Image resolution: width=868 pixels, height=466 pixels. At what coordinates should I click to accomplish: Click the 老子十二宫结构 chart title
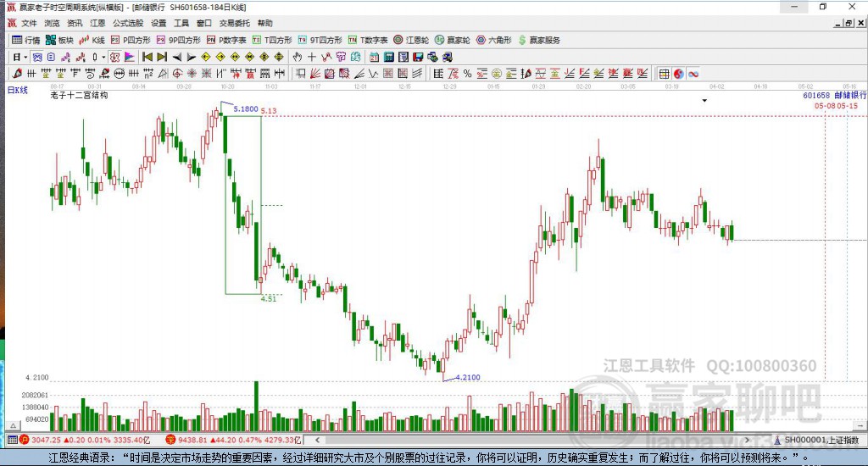coord(79,95)
